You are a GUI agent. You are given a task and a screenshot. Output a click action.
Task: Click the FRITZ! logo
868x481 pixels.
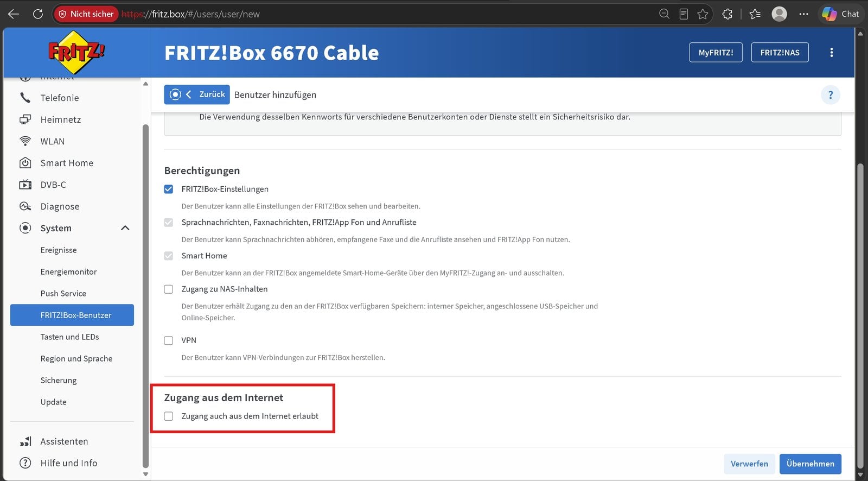pos(76,52)
